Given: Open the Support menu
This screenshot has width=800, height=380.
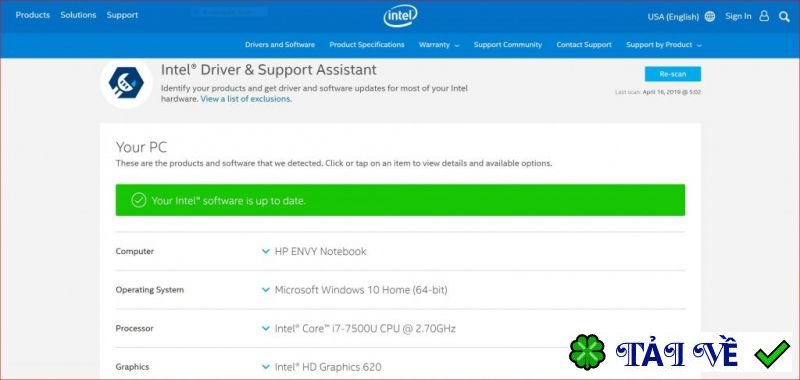Looking at the screenshot, I should 122,15.
